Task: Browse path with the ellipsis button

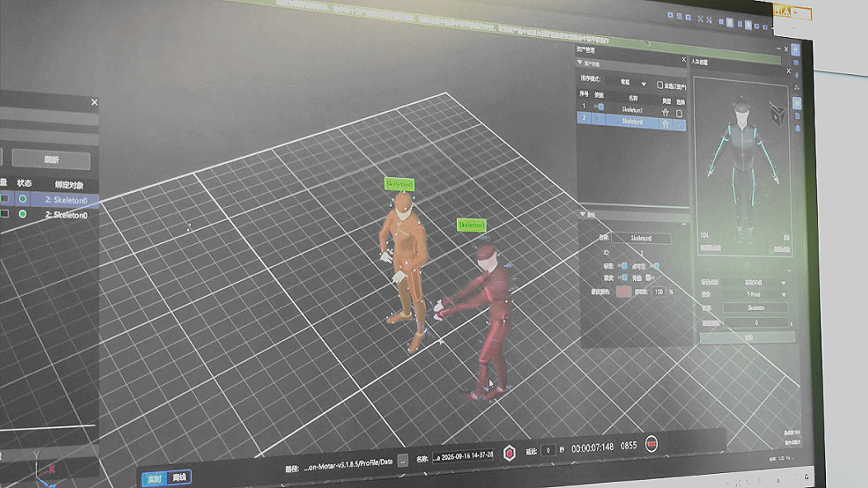Action: 403,460
